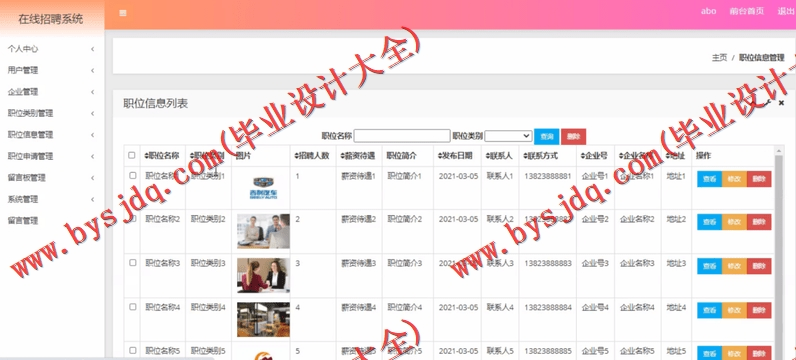
Task: Click the 退出 logout link
Action: pos(786,11)
